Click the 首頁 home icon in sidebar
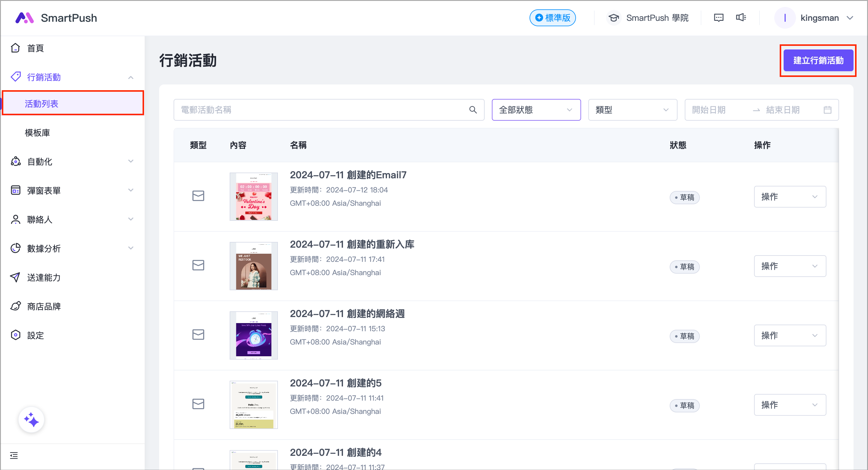This screenshot has height=470, width=868. 15,48
